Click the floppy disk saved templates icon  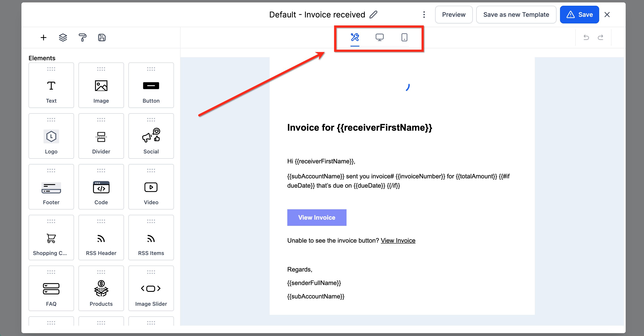click(x=102, y=38)
